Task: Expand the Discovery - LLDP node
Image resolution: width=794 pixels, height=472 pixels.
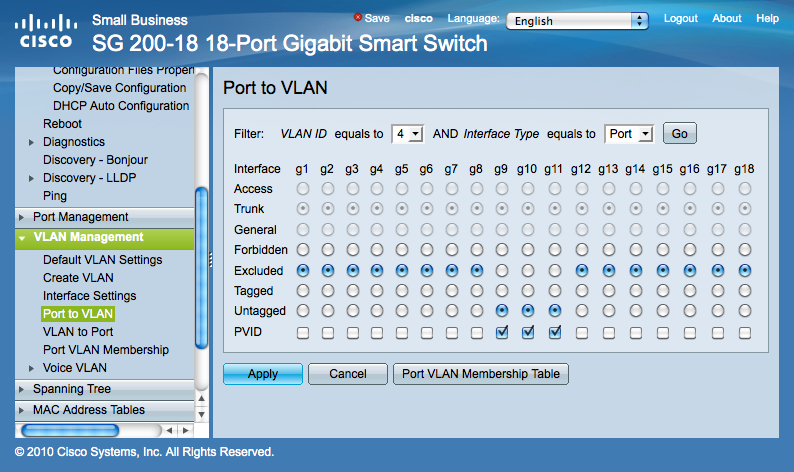Action: [x=31, y=178]
